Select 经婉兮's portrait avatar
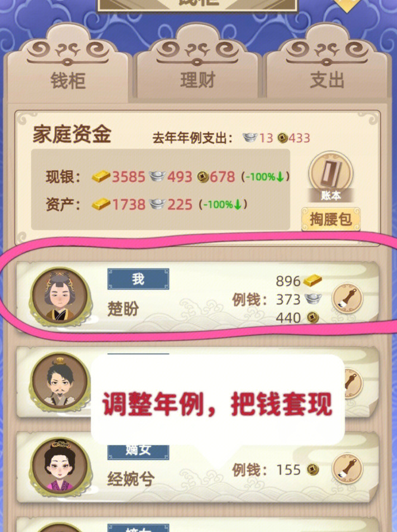 coord(60,467)
